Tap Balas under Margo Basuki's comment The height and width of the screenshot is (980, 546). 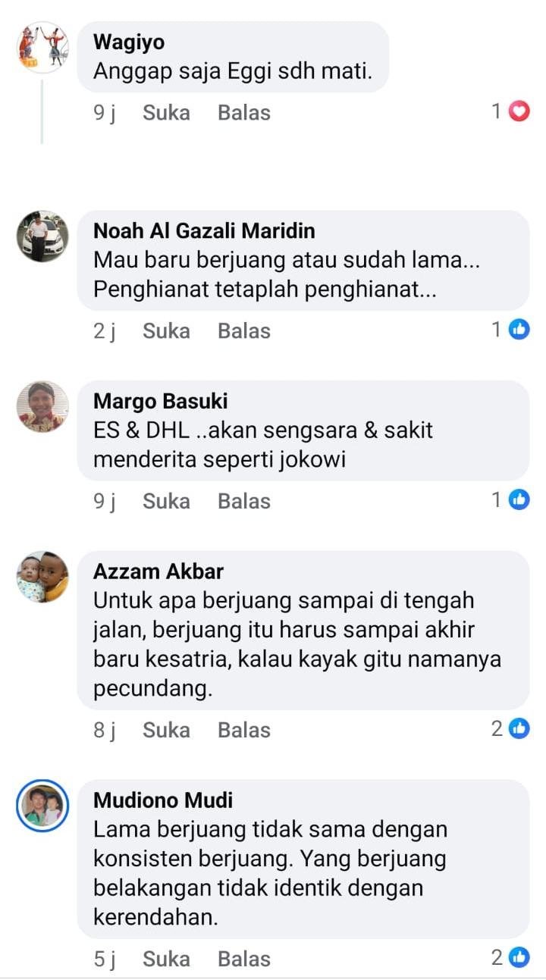pos(244,502)
